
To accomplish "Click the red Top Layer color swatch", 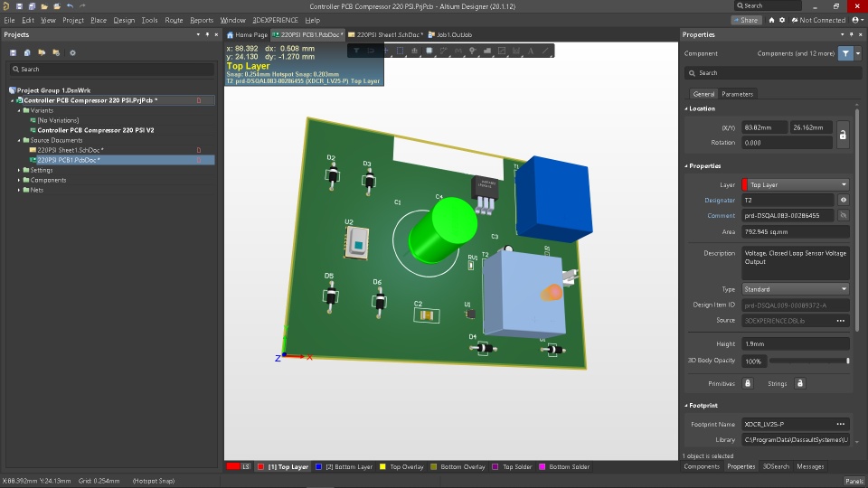I will [x=260, y=467].
